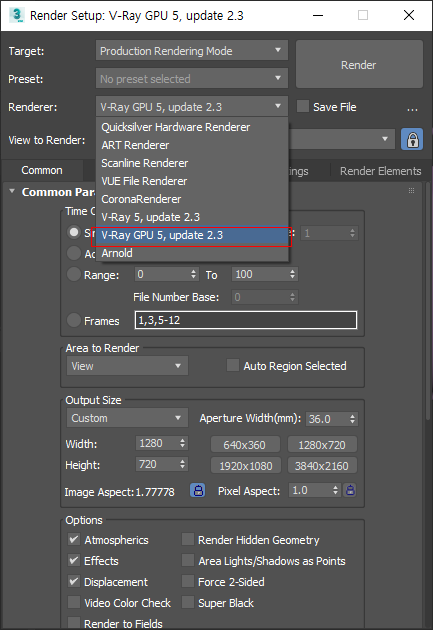Click the Frames text field containing 1,3,5-12
This screenshot has width=433, height=630.
246,320
